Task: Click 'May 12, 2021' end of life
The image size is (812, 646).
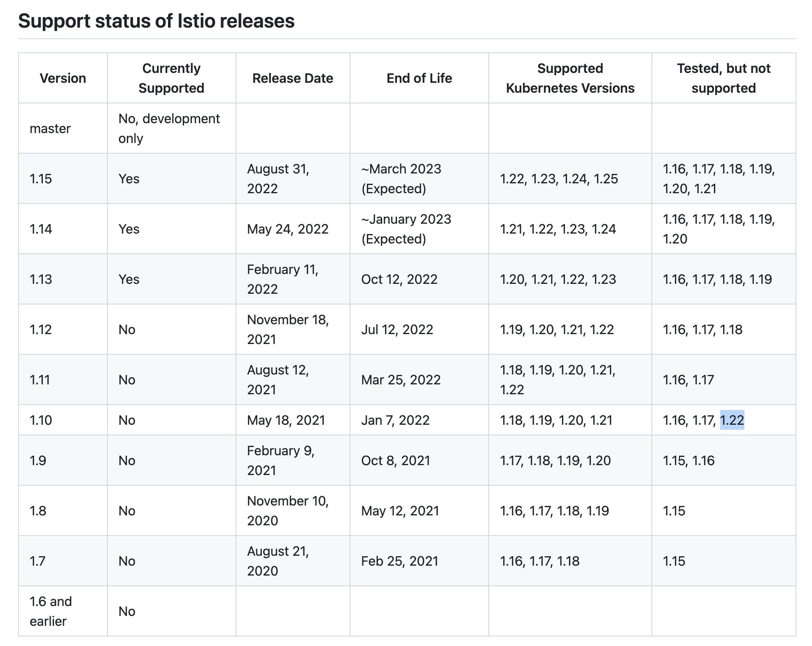Action: click(419, 510)
